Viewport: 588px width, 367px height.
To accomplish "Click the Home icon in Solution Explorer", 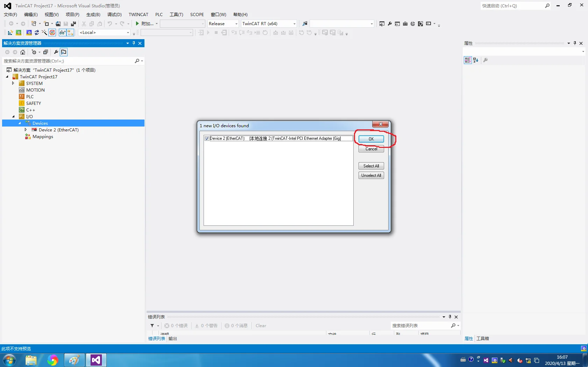I will point(23,52).
